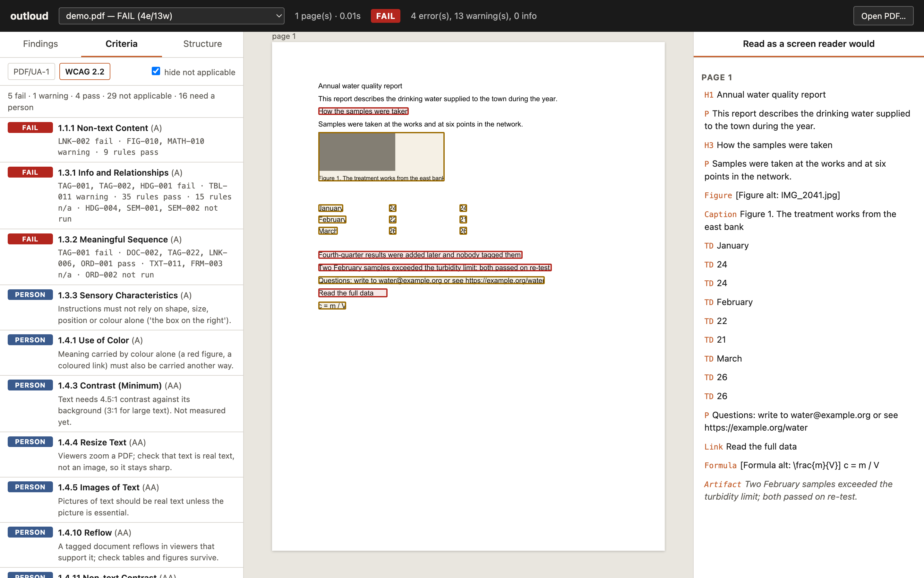Click the PERSON badge beside 1.4.1 Use of Color
Viewport: 924px width, 578px height.
(x=30, y=340)
